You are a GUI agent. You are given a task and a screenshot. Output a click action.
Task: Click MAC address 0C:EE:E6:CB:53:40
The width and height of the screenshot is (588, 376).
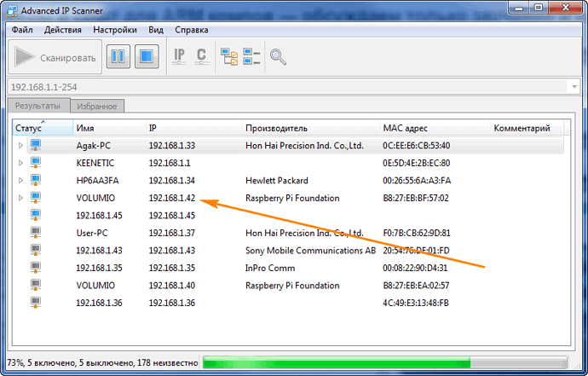click(416, 146)
